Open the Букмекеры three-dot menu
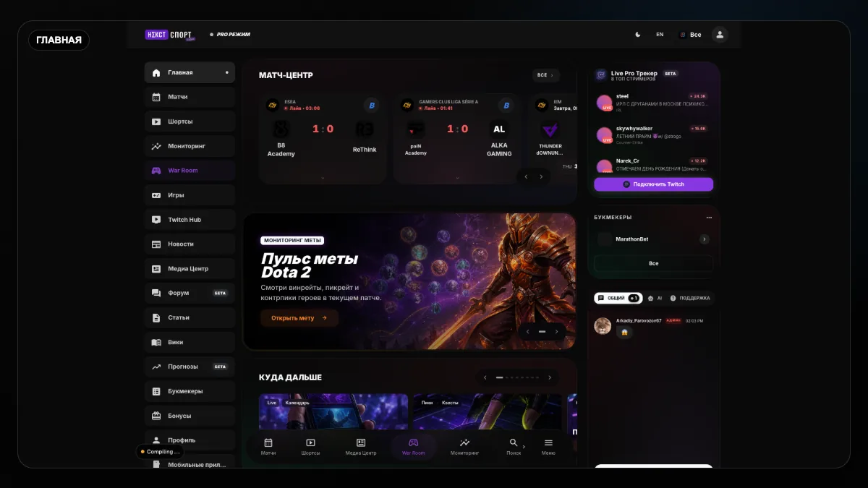This screenshot has height=488, width=868. click(x=709, y=217)
